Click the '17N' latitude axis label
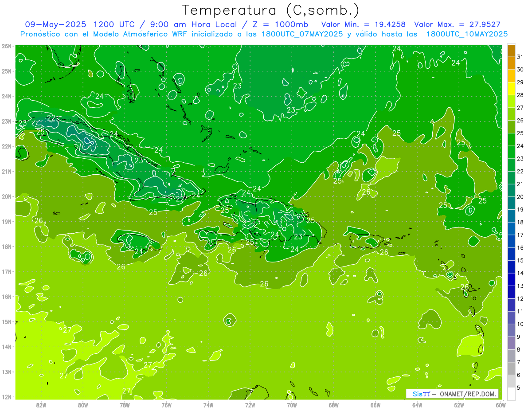 pyautogui.click(x=6, y=271)
